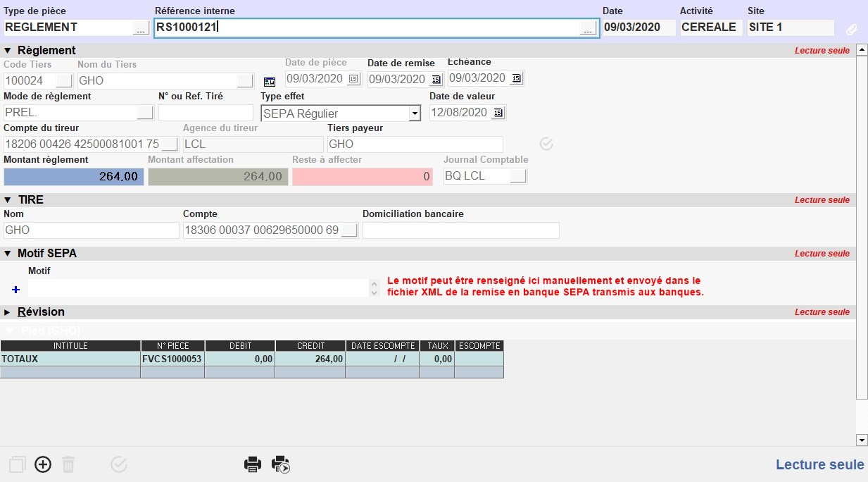Click the CREDIT column header

310,346
